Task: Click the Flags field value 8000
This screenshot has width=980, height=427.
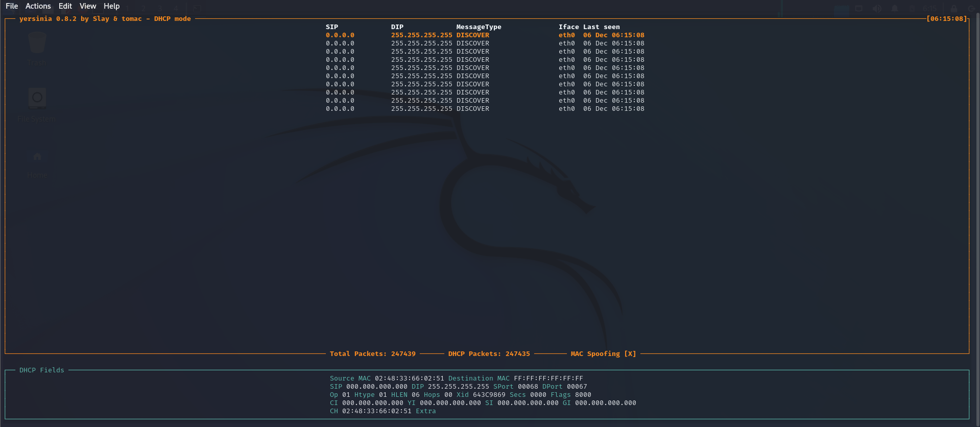Action: 583,395
